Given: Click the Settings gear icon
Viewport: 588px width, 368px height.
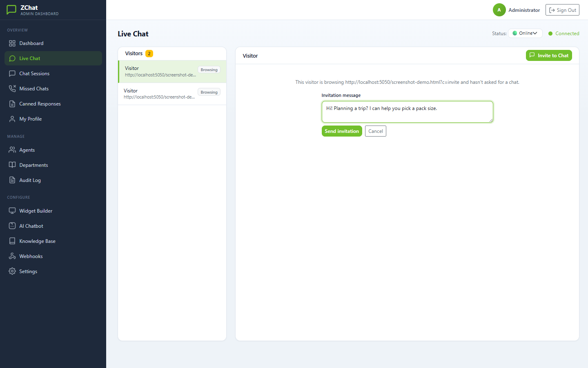Looking at the screenshot, I should [12, 272].
